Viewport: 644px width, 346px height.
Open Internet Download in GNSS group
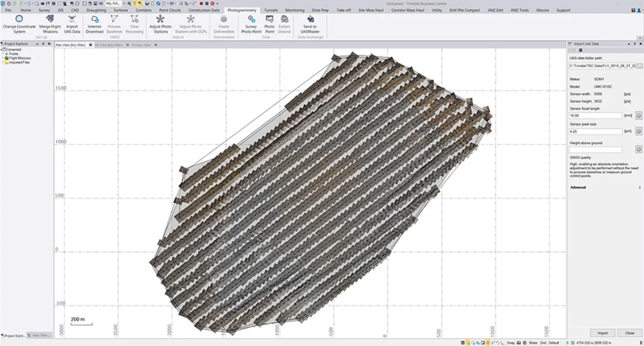click(x=94, y=24)
